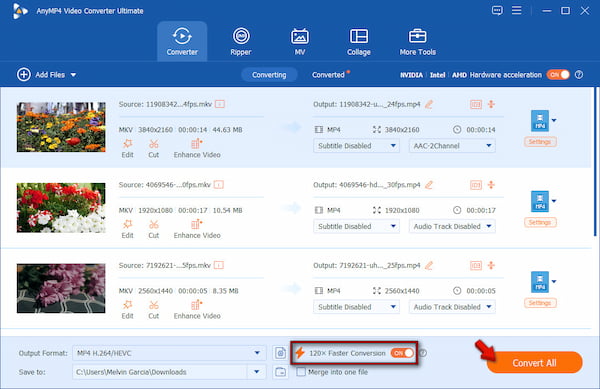Rename output 11908342 file with pencil icon
This screenshot has height=389, width=600.
tap(429, 104)
